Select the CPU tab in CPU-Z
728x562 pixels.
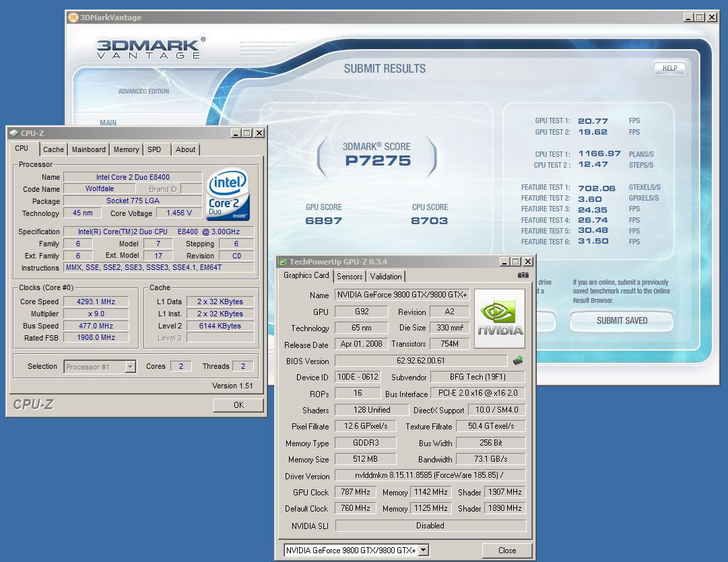tap(22, 149)
